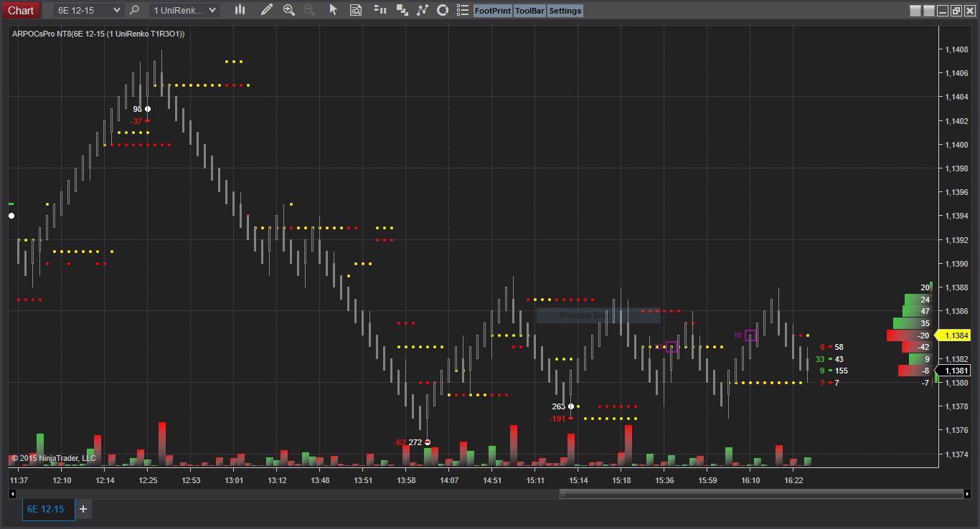Click the red -20 volume profile bar
Image resolution: width=980 pixels, height=529 pixels.
coord(909,335)
